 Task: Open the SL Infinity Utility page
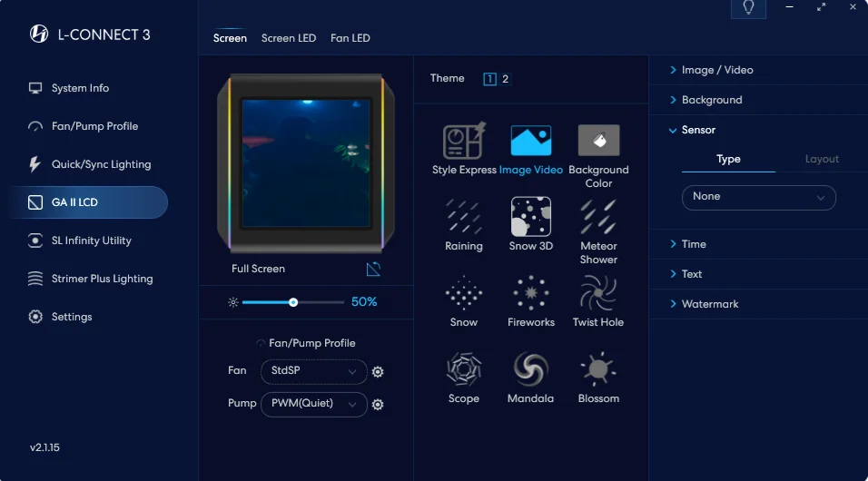[x=92, y=240]
